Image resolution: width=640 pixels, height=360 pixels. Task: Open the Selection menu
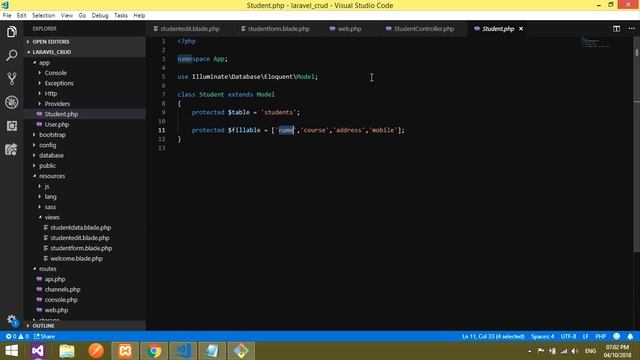click(x=43, y=16)
